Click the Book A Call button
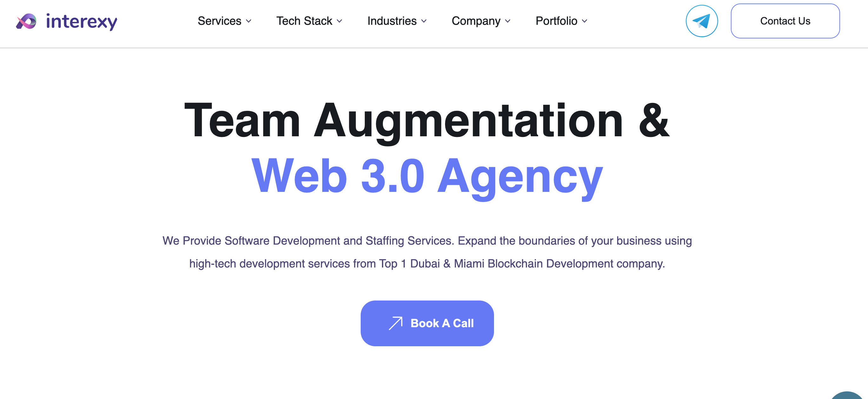Screen dimensions: 868x399 tap(427, 322)
